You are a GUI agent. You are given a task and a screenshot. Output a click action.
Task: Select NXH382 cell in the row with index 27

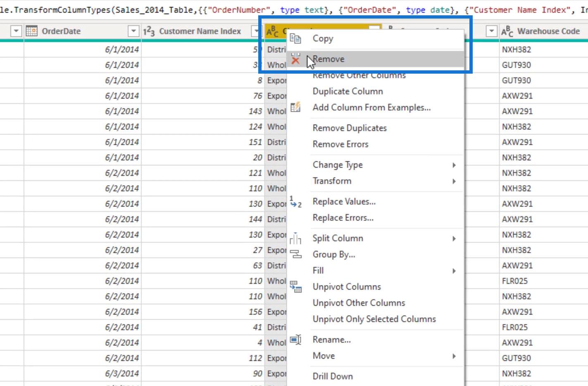[x=543, y=250]
